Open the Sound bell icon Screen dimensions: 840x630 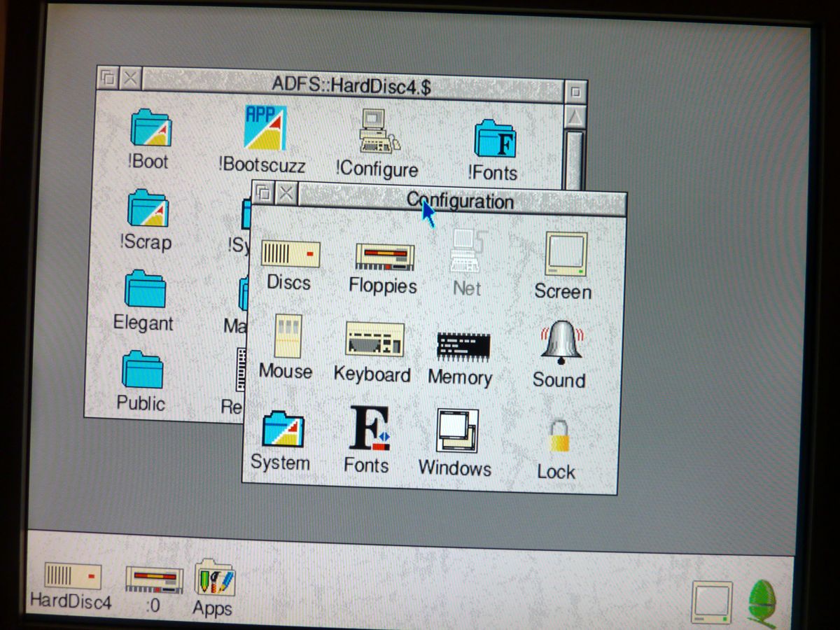[561, 342]
